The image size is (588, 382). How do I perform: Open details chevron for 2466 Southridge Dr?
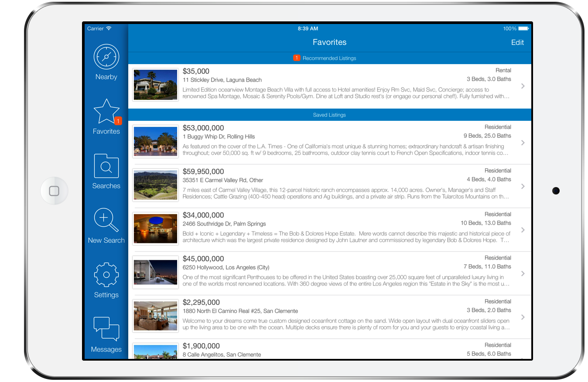coord(523,230)
